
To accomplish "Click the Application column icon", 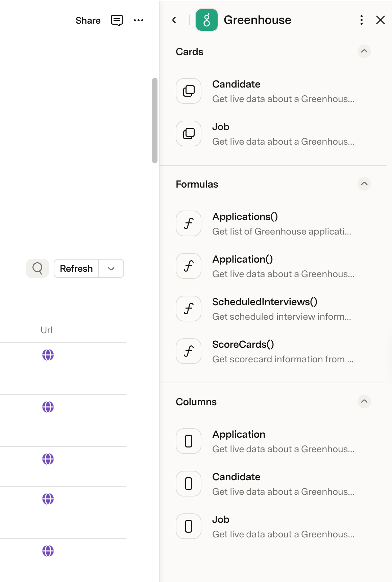I will click(189, 441).
